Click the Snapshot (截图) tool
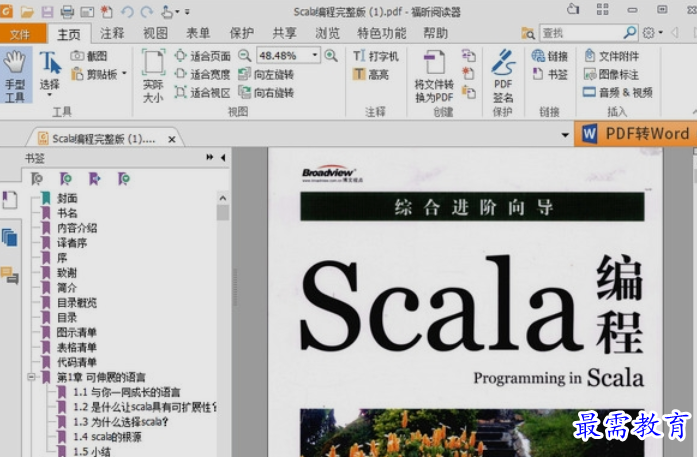This screenshot has width=697, height=457. click(x=89, y=56)
